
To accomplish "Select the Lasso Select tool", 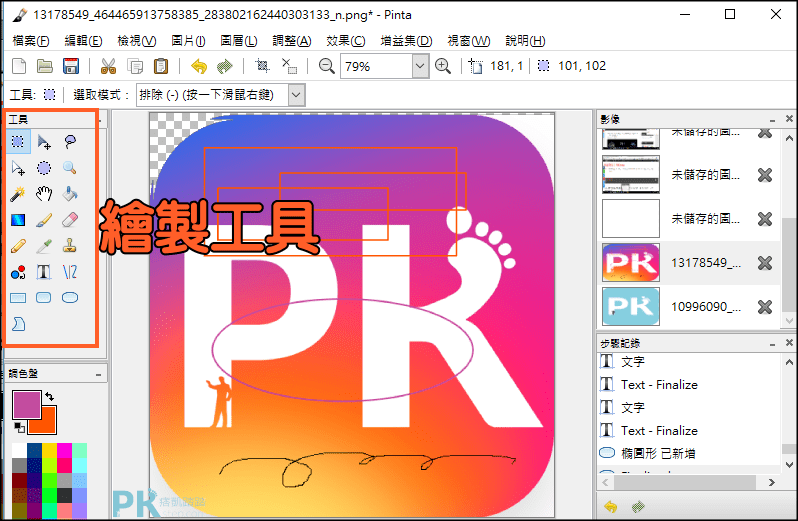I will [70, 141].
